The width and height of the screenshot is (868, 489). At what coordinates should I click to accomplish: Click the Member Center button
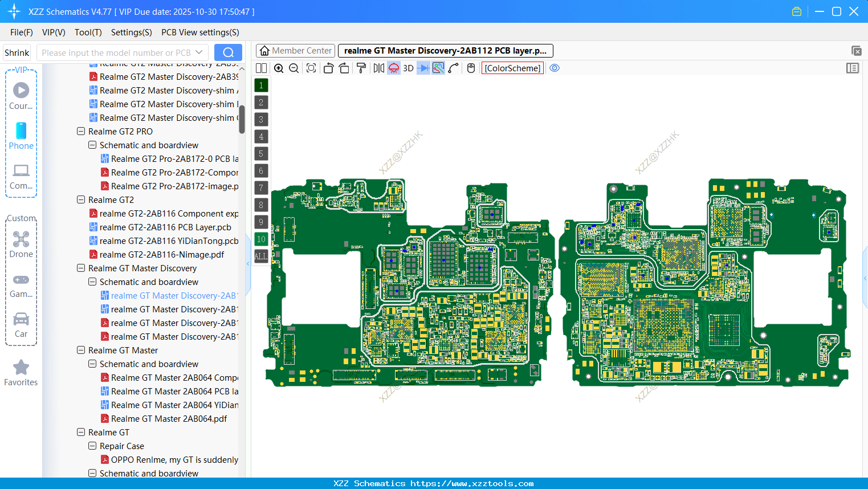click(x=295, y=51)
